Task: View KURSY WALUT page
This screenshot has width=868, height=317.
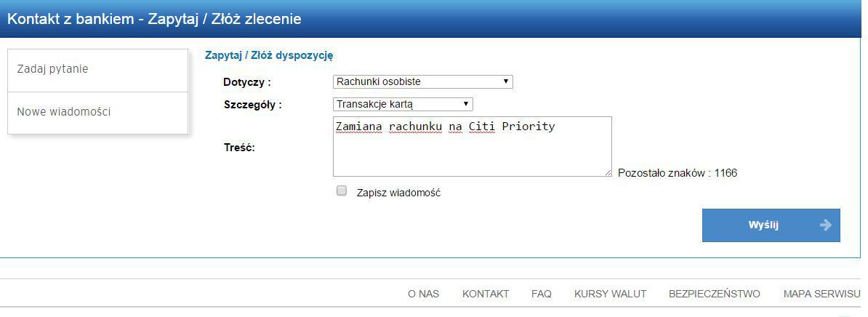Action: (610, 294)
